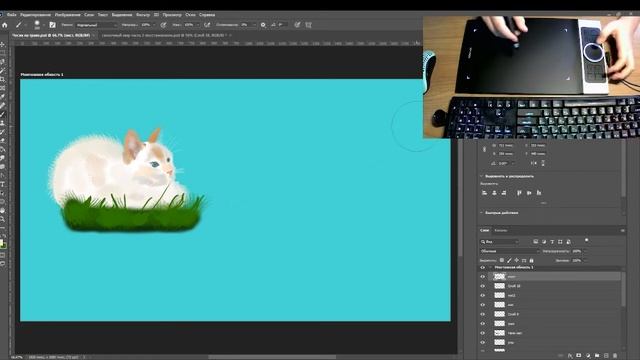Open the Файл menu
This screenshot has height=360, width=640.
pyautogui.click(x=11, y=15)
